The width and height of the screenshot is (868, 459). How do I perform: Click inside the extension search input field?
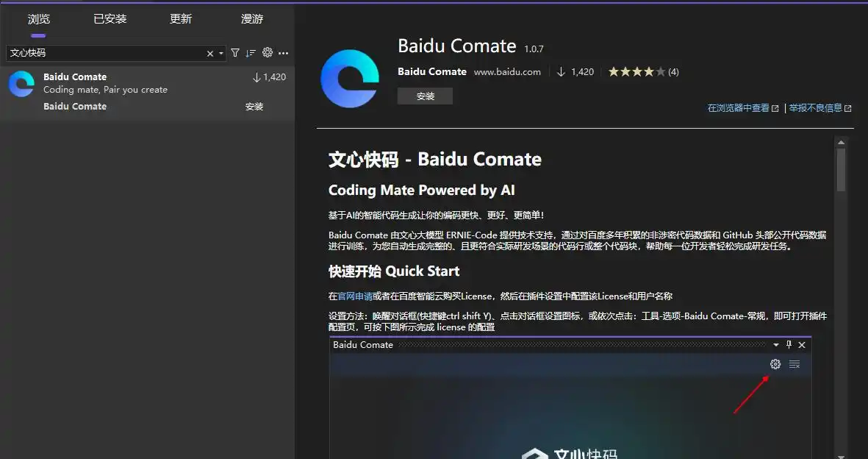pos(103,54)
